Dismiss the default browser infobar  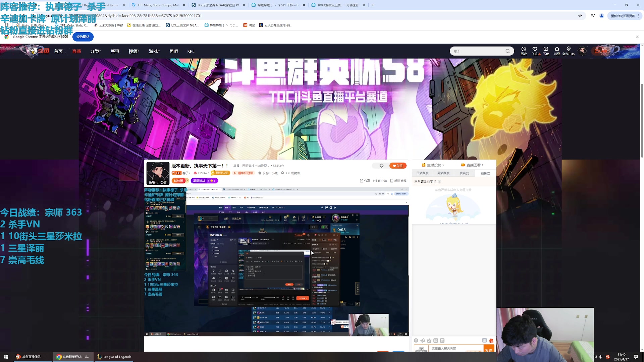pyautogui.click(x=637, y=37)
